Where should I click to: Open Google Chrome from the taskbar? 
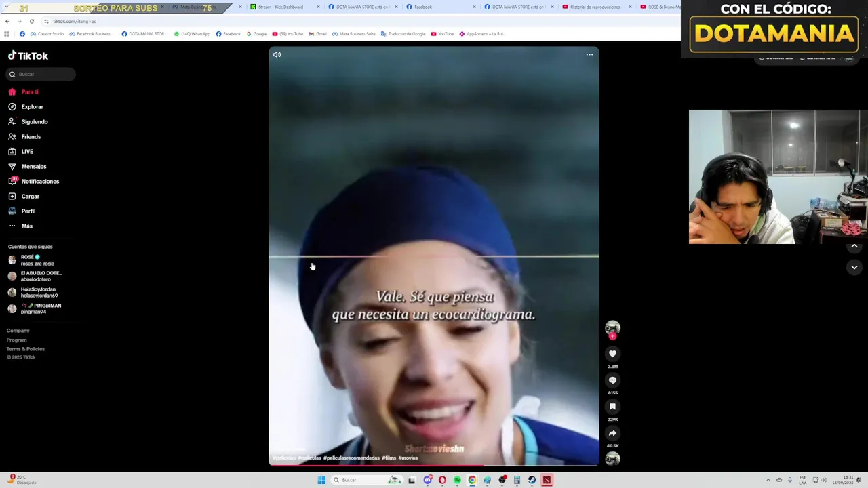(472, 480)
